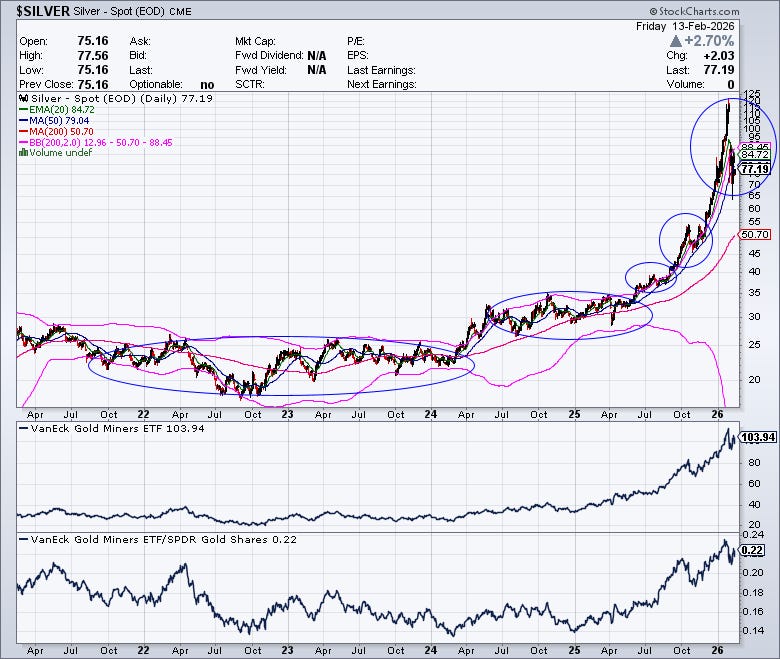Select the Low value 75.16
This screenshot has height=659, width=780.
coord(93,70)
